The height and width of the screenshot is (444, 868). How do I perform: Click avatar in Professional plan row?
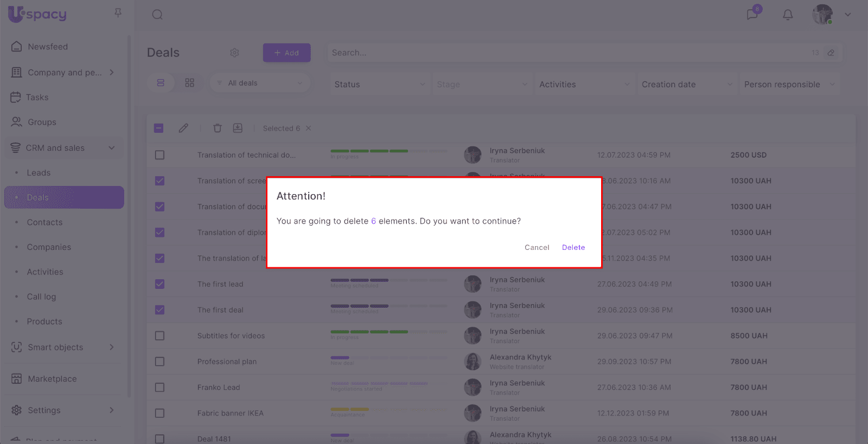click(x=473, y=362)
